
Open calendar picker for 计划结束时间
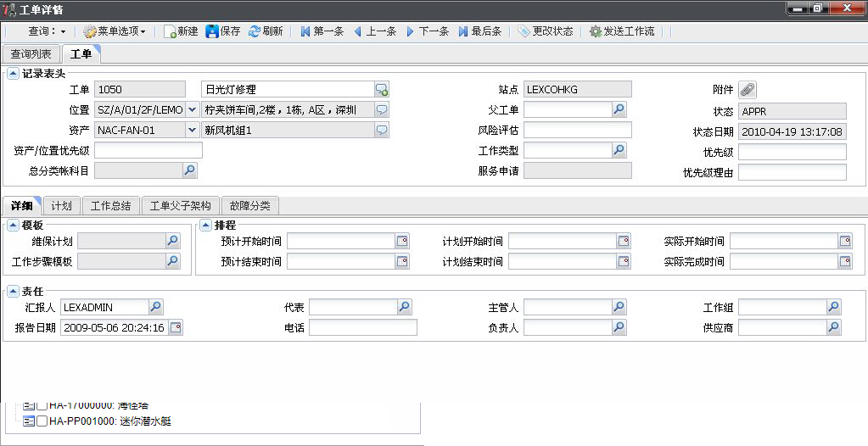(x=624, y=261)
